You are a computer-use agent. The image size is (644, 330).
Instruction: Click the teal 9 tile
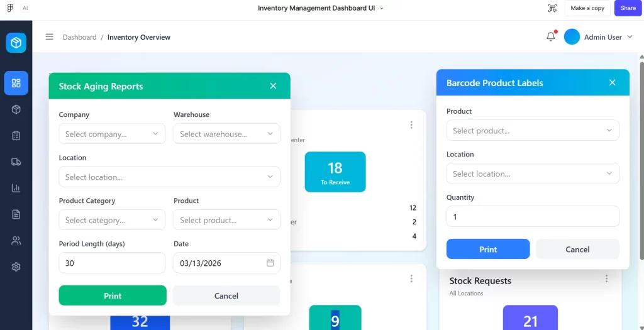coord(335,317)
